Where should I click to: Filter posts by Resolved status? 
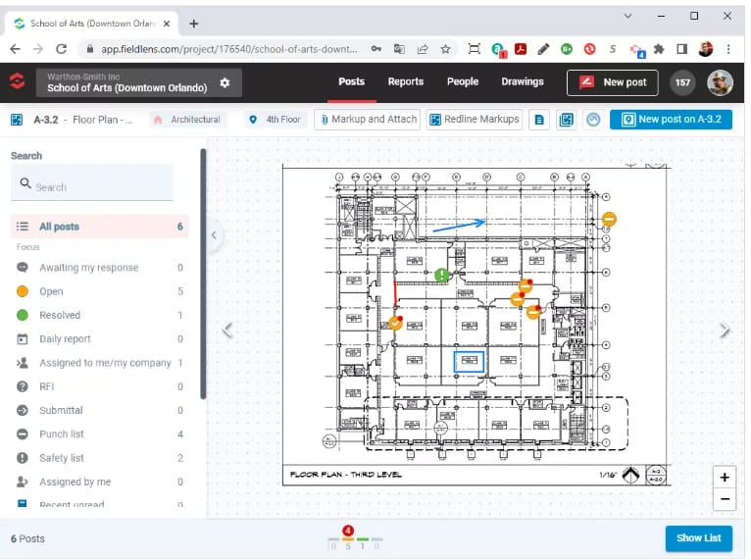click(60, 315)
